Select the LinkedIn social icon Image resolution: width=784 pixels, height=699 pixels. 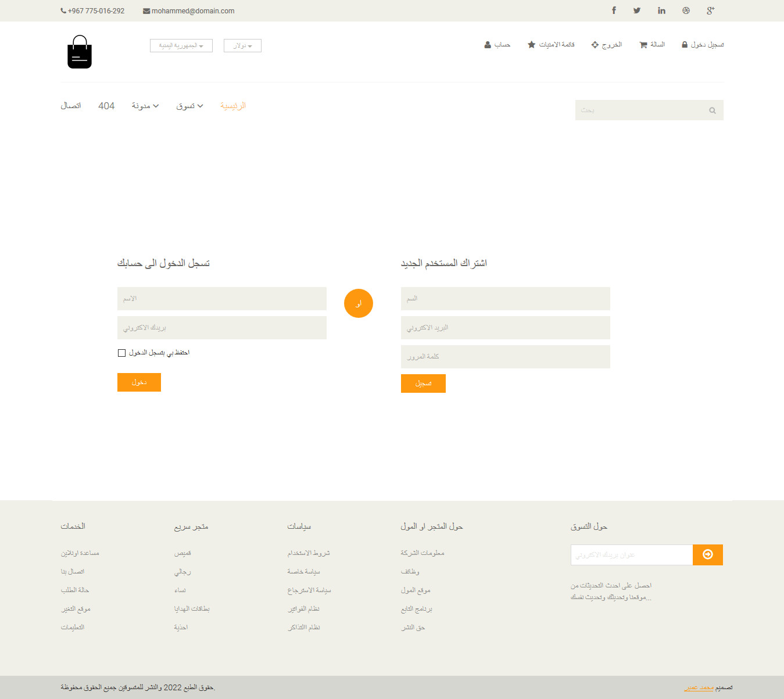tap(661, 10)
